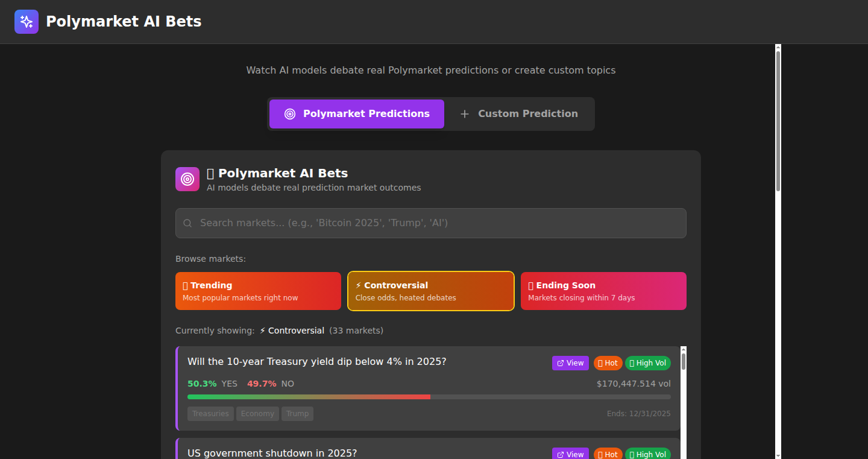
Task: Click Hot badge on Treasury yield market
Action: click(x=608, y=363)
